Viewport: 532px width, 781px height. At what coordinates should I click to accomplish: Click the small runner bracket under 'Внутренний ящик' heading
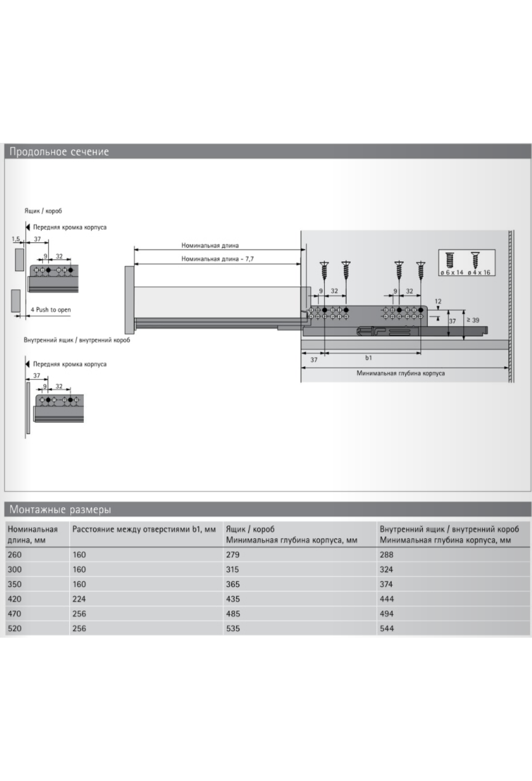[x=59, y=408]
